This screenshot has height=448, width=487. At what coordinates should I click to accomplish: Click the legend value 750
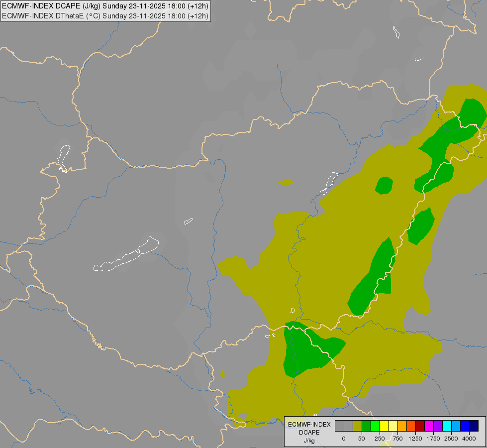click(397, 439)
